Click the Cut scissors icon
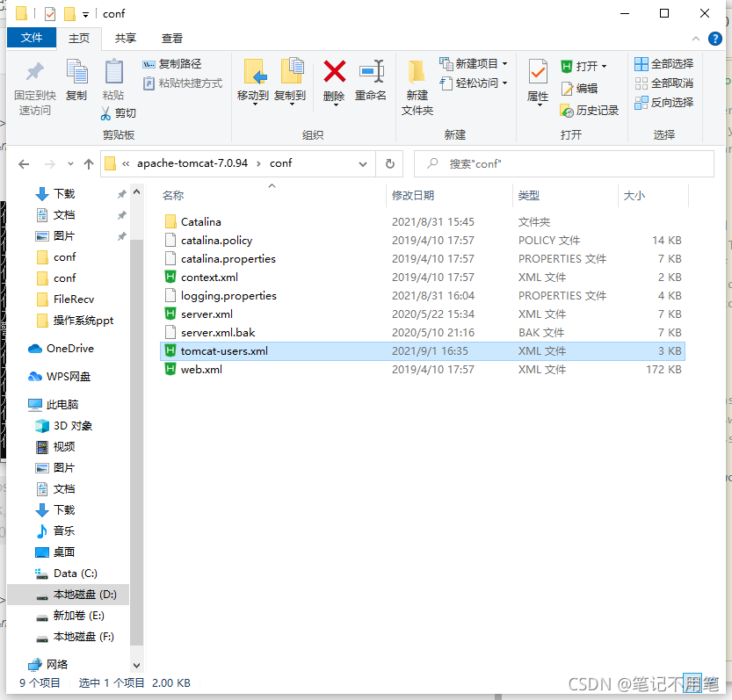The width and height of the screenshot is (732, 700). [x=106, y=113]
